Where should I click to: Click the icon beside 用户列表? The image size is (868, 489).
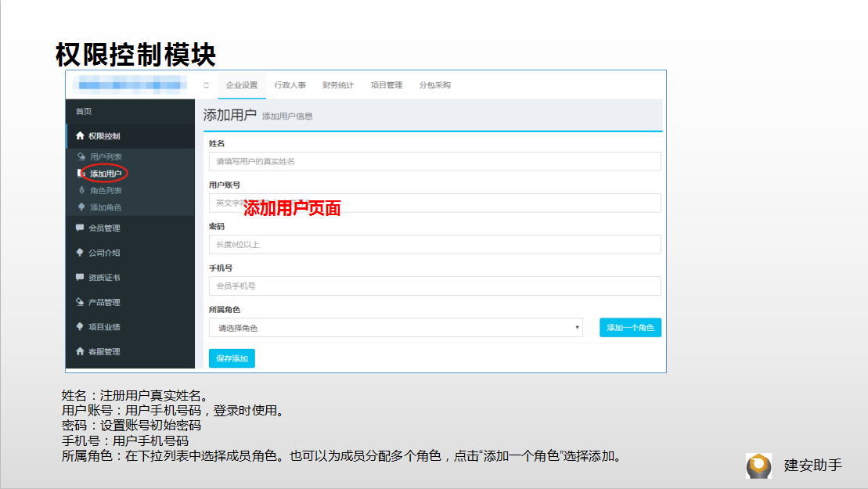pyautogui.click(x=81, y=156)
